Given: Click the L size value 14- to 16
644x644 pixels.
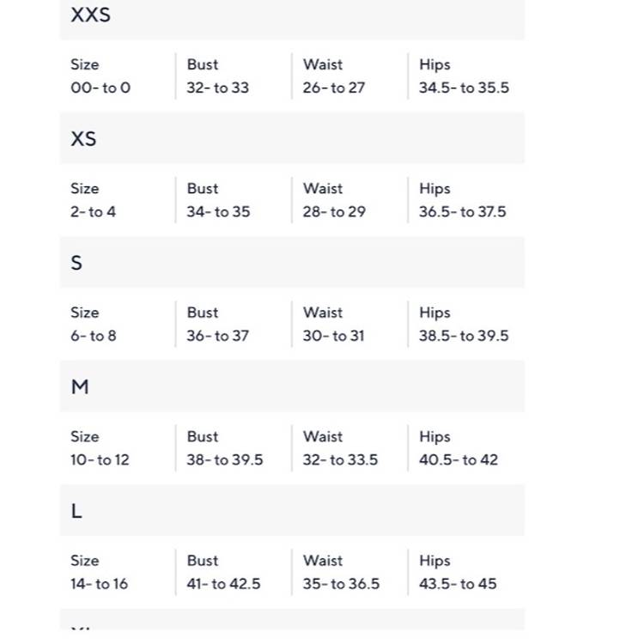Looking at the screenshot, I should click(x=99, y=584).
